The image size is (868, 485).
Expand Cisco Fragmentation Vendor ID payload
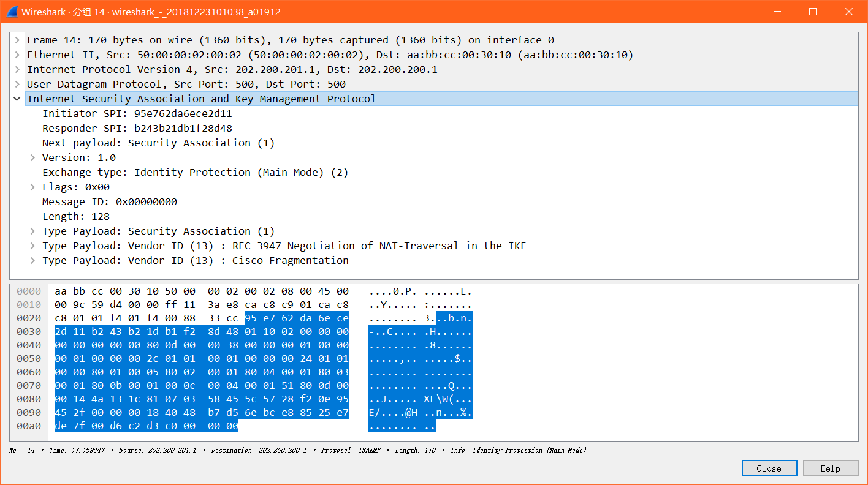click(x=33, y=261)
